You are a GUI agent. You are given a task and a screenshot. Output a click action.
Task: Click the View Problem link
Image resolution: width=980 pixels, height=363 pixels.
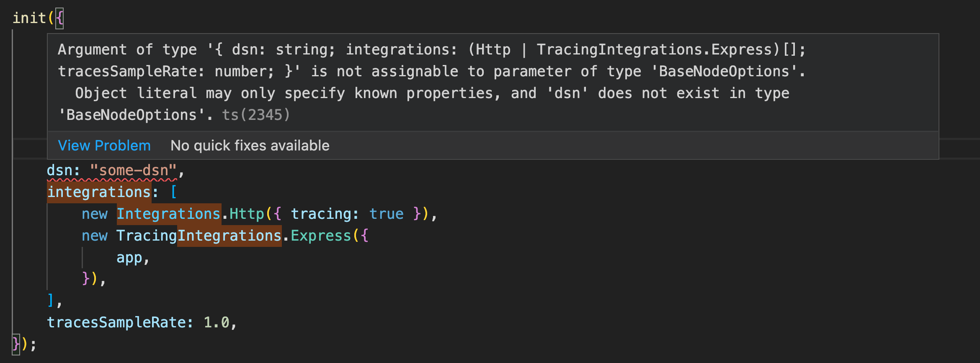(x=105, y=145)
